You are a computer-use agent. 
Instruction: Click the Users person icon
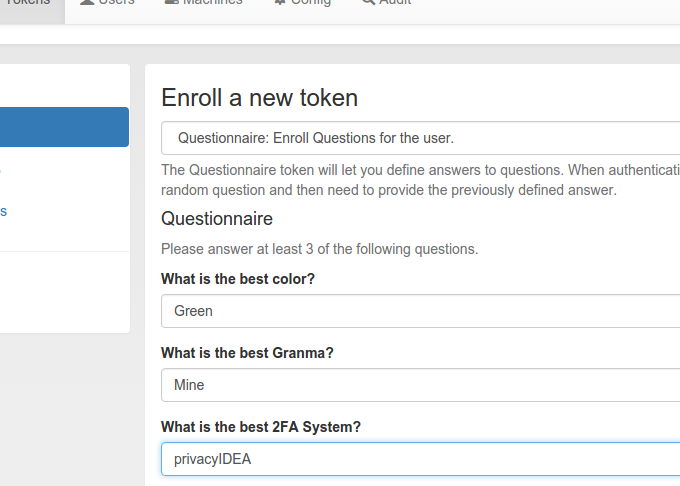87,2
